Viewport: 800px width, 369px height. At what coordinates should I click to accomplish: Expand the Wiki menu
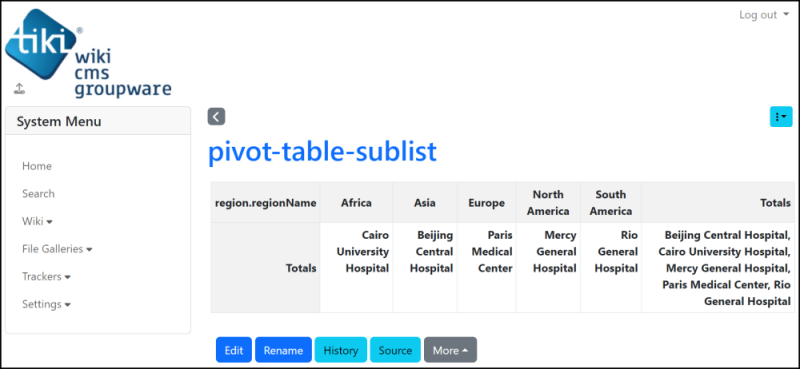coord(37,222)
